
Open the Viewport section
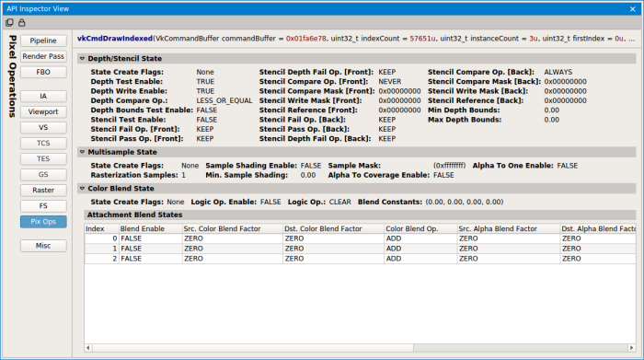click(x=43, y=111)
